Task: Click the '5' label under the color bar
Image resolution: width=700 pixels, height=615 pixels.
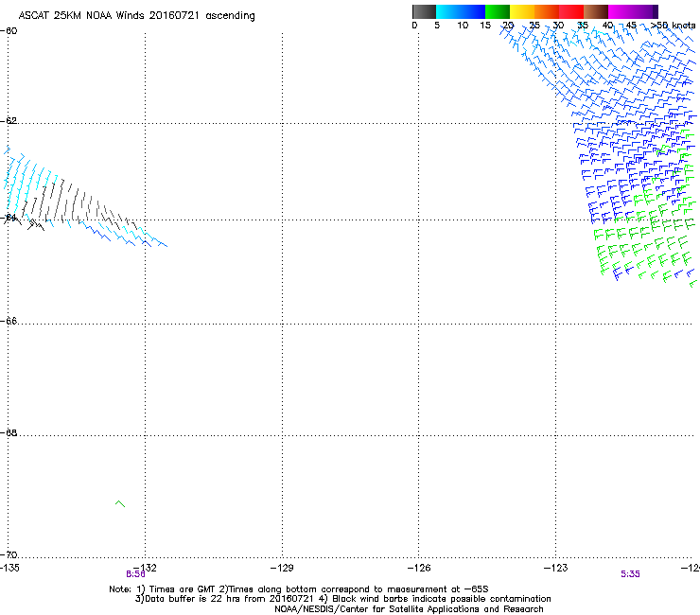Action: (x=437, y=26)
